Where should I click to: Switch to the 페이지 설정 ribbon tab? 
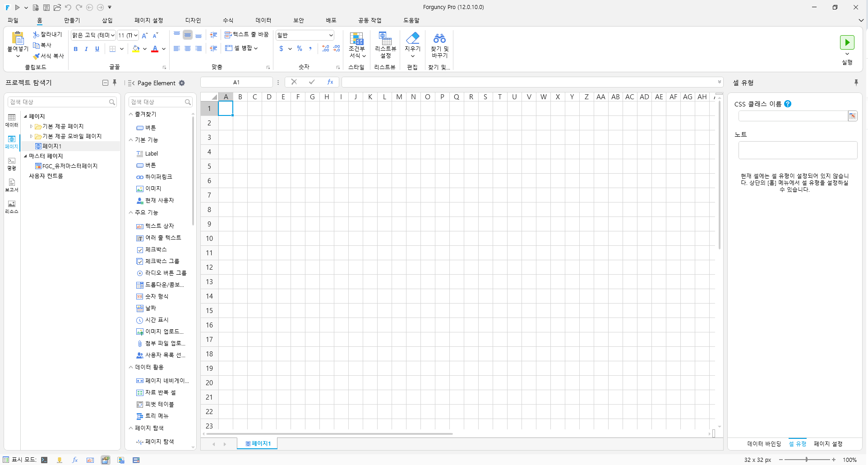tap(148, 20)
